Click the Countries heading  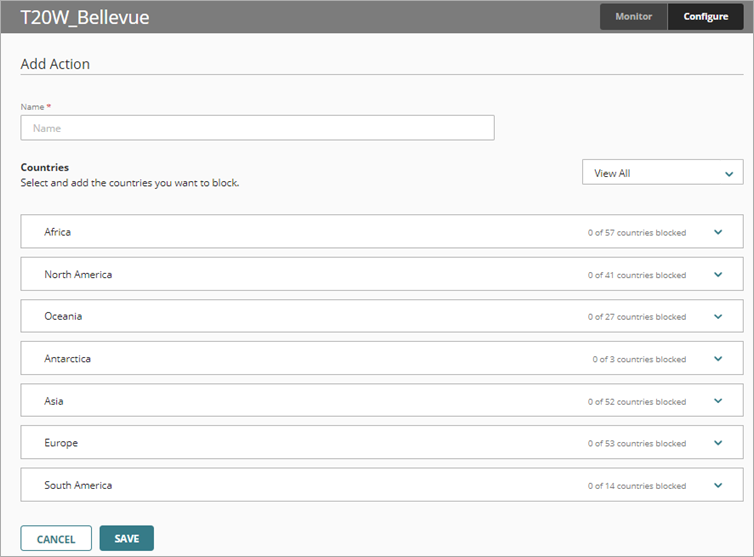(45, 167)
